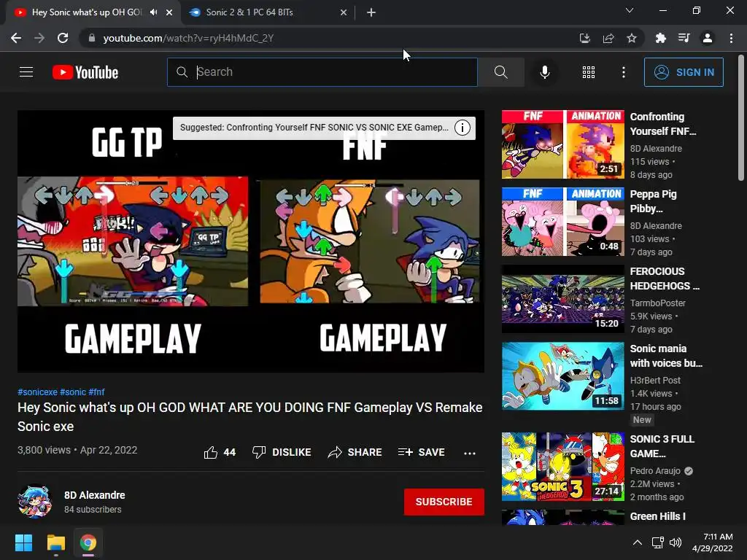Image resolution: width=747 pixels, height=560 pixels.
Task: Open Peppa Pig Pibby video thumbnail
Action: [562, 222]
